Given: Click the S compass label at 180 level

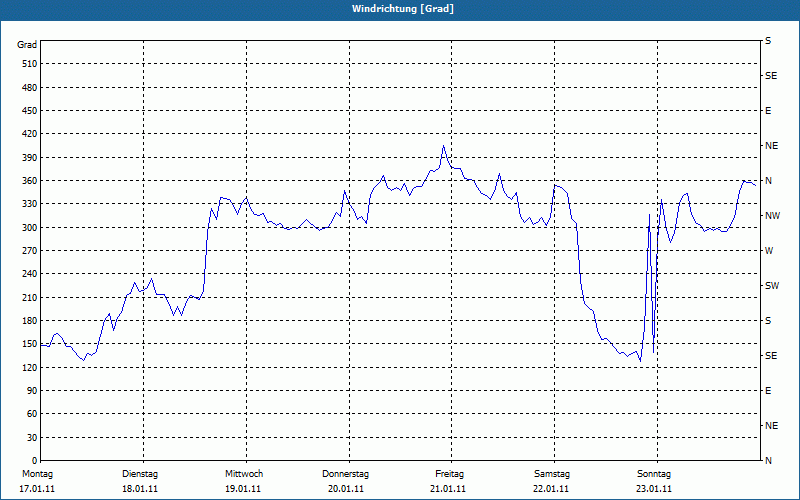Looking at the screenshot, I should pos(768,321).
